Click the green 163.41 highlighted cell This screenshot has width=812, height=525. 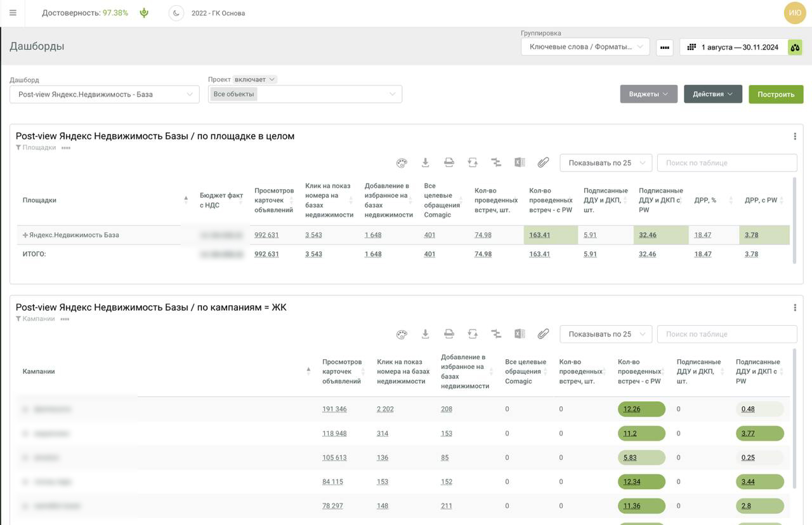click(540, 235)
